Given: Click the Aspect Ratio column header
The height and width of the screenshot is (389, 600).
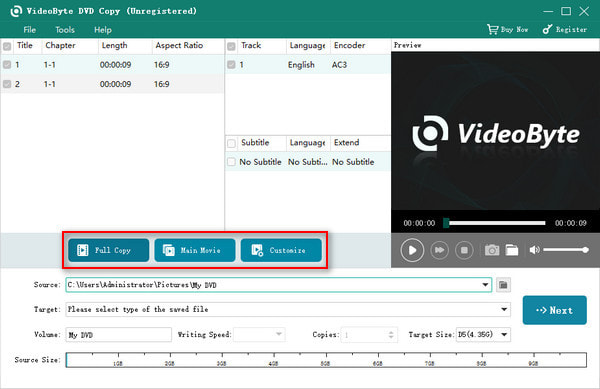Looking at the screenshot, I should pos(179,46).
